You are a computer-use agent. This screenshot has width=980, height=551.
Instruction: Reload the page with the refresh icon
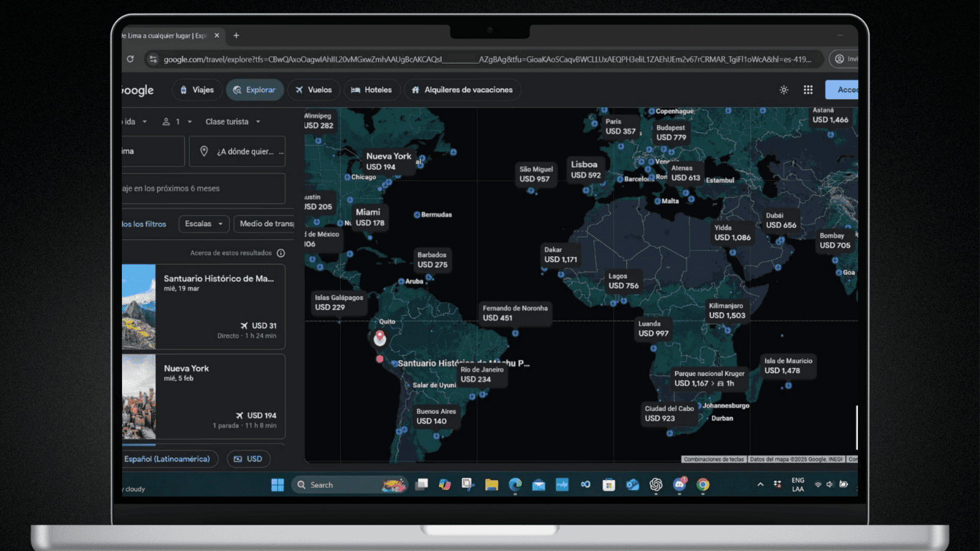[x=130, y=59]
